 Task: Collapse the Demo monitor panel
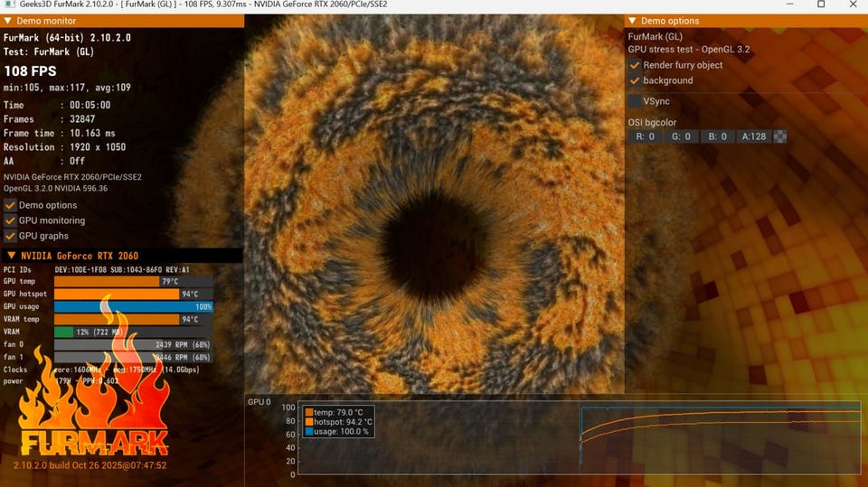click(8, 21)
